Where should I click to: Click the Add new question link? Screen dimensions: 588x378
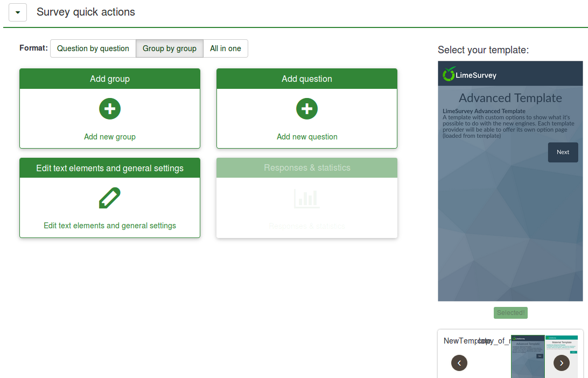[x=307, y=137]
